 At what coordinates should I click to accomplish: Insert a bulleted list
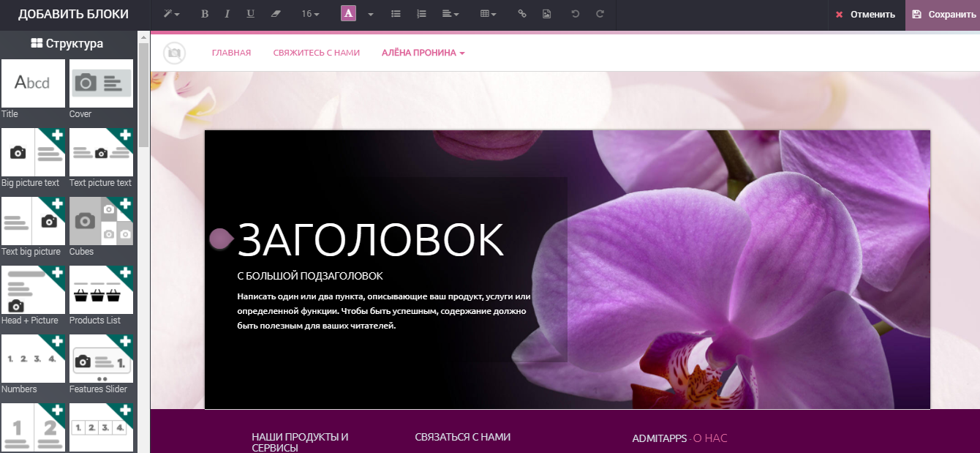pos(396,13)
